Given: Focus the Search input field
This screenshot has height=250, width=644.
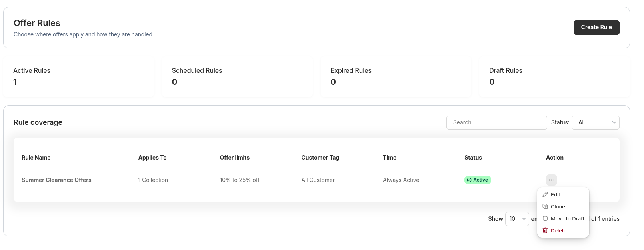Looking at the screenshot, I should click(496, 122).
